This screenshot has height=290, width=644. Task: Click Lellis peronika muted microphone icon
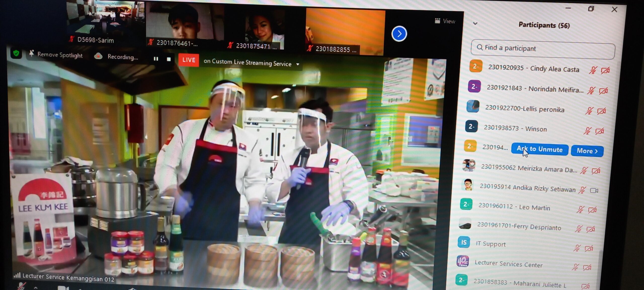[589, 111]
